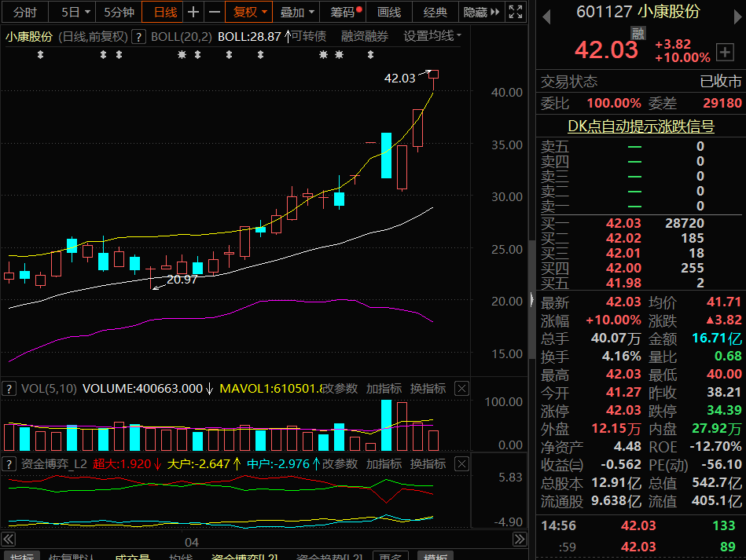746x560 pixels.
Task: Click the 跌停 limit-down price 34.39
Action: [724, 410]
